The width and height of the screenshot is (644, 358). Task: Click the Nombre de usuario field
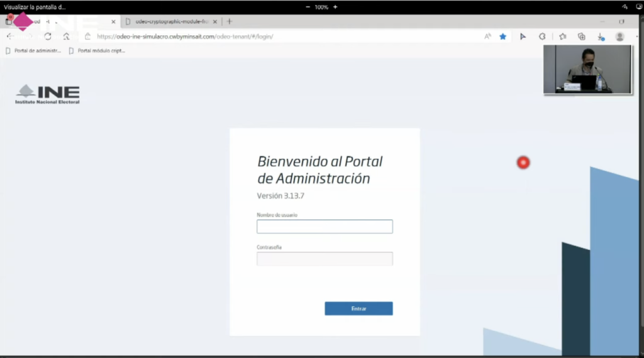tap(325, 227)
